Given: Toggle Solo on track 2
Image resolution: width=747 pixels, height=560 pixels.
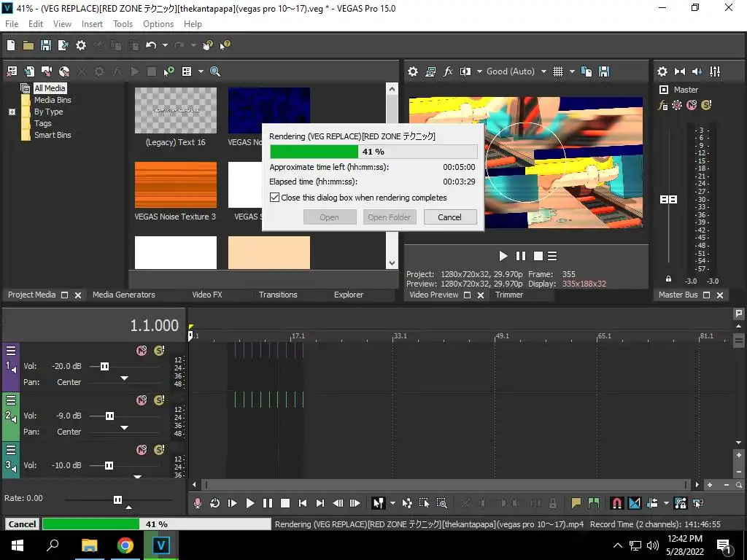Looking at the screenshot, I should [159, 400].
